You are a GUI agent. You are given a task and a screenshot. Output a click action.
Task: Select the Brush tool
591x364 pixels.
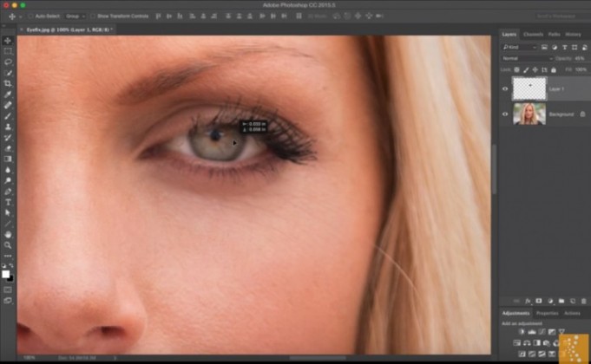pos(8,116)
